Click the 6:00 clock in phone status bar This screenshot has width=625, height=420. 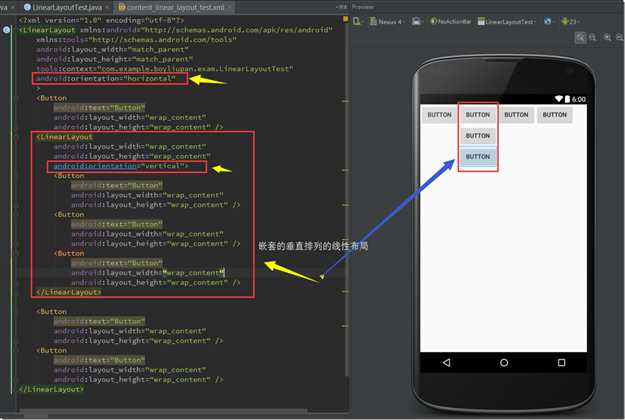578,99
